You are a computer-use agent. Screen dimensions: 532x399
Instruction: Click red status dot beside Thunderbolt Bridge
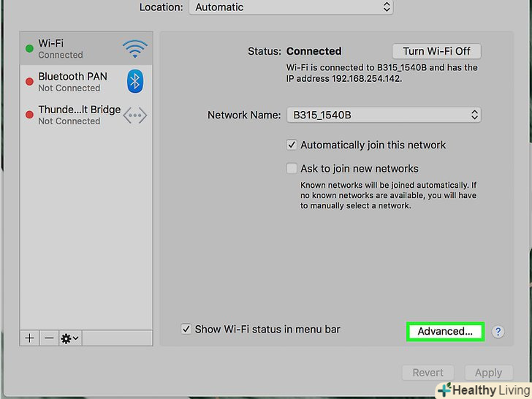pos(29,115)
